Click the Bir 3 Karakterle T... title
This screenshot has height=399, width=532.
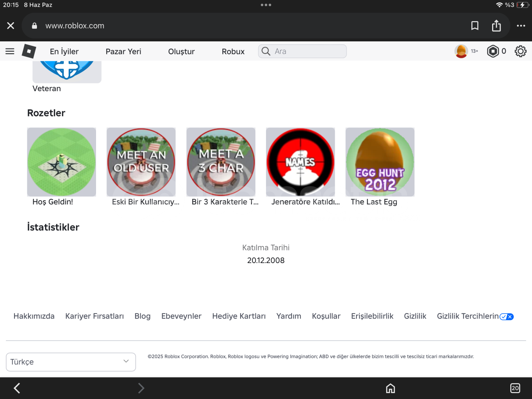[x=225, y=202]
